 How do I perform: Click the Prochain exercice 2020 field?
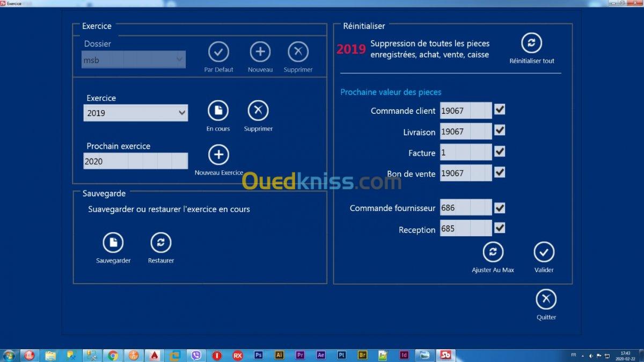click(x=136, y=161)
